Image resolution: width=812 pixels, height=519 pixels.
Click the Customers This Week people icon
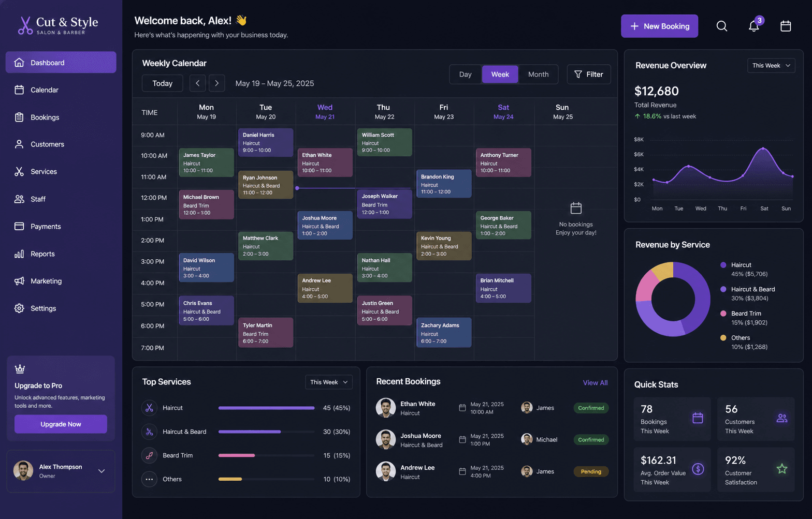point(782,418)
